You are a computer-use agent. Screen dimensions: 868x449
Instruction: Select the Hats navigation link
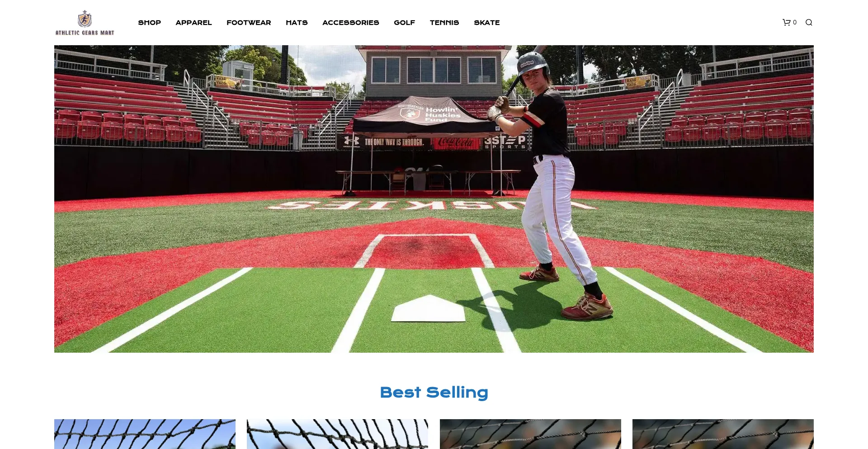[297, 23]
